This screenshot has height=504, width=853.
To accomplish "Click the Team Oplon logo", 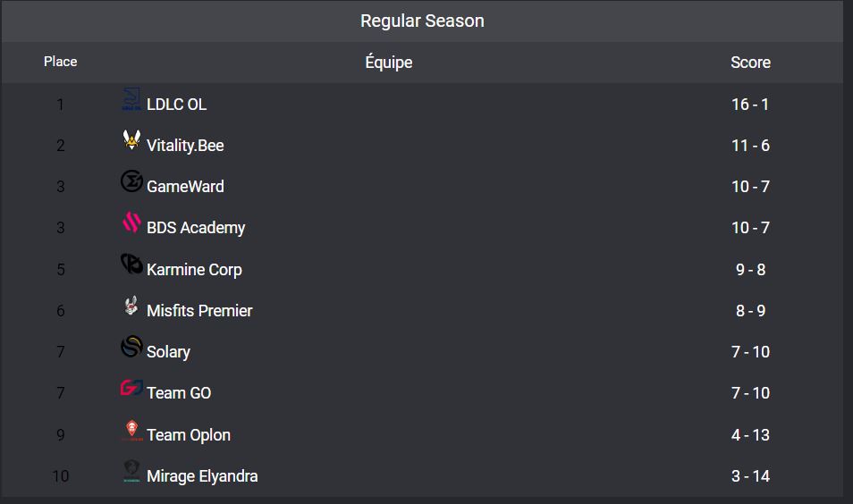I will point(131,431).
